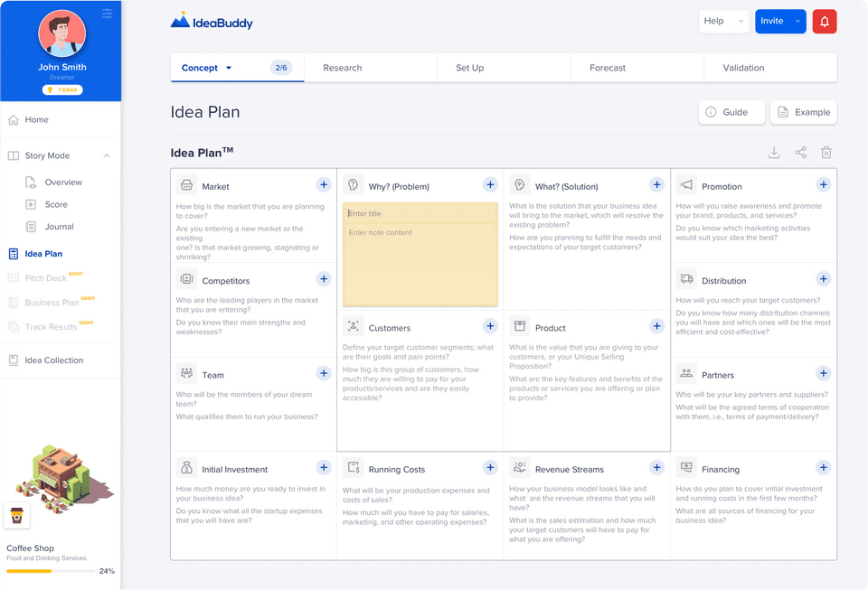Click the Enter title note field

pos(420,213)
